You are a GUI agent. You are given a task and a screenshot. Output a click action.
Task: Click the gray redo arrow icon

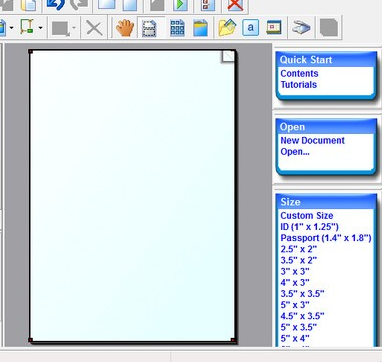79,4
